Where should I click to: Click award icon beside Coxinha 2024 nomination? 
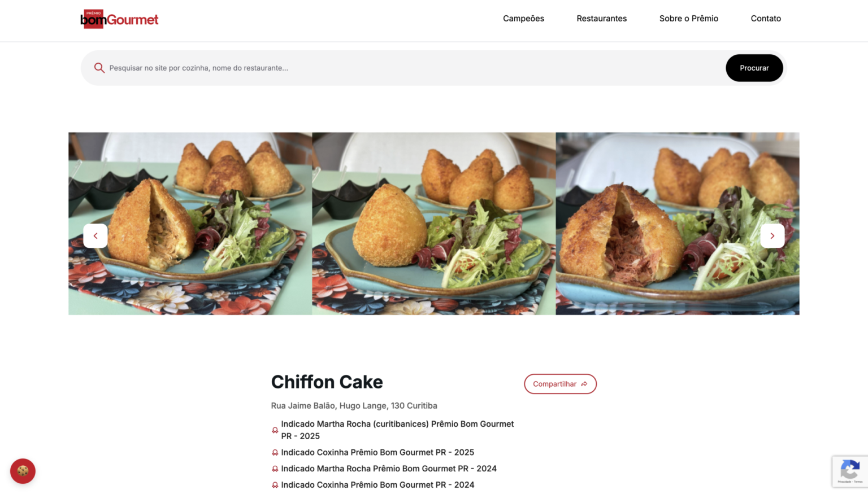point(275,485)
